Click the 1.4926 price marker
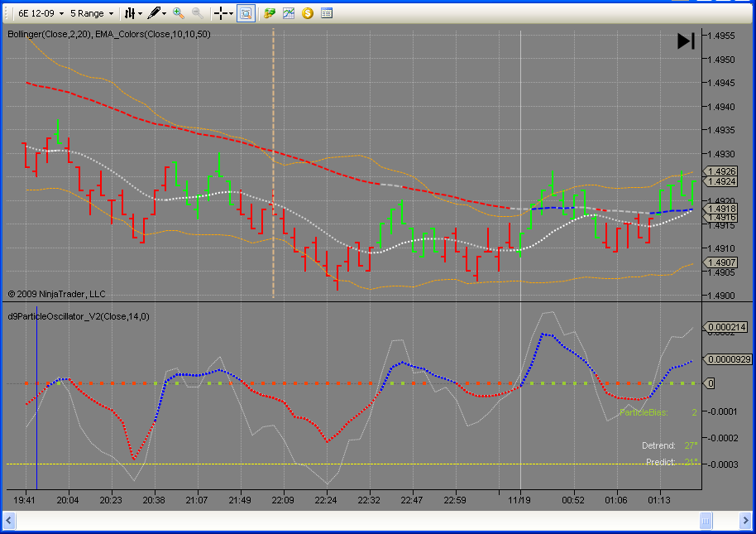756x534 pixels. tap(720, 171)
